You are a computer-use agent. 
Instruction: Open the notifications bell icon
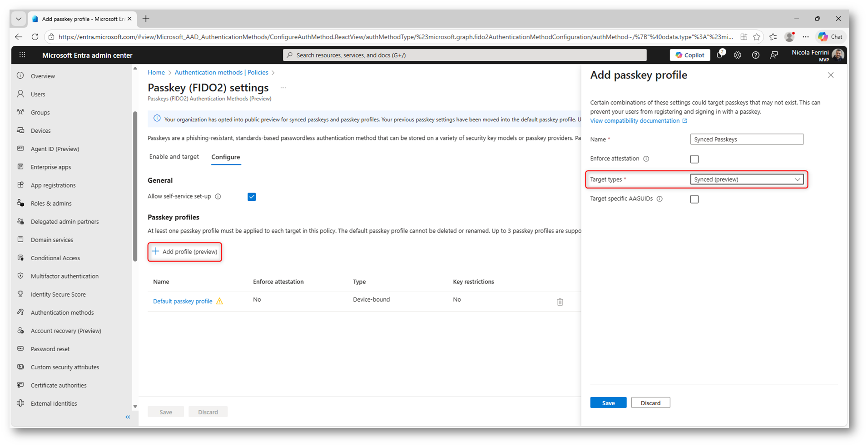coord(719,55)
